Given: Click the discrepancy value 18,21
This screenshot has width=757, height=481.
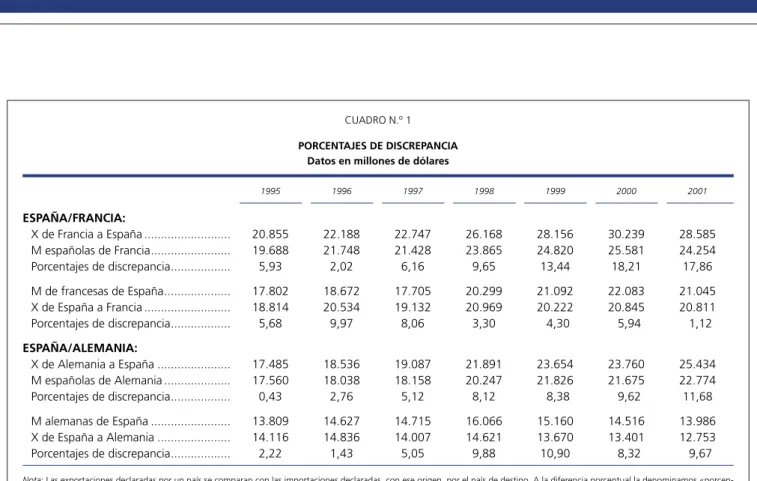Looking at the screenshot, I should pos(626,267).
